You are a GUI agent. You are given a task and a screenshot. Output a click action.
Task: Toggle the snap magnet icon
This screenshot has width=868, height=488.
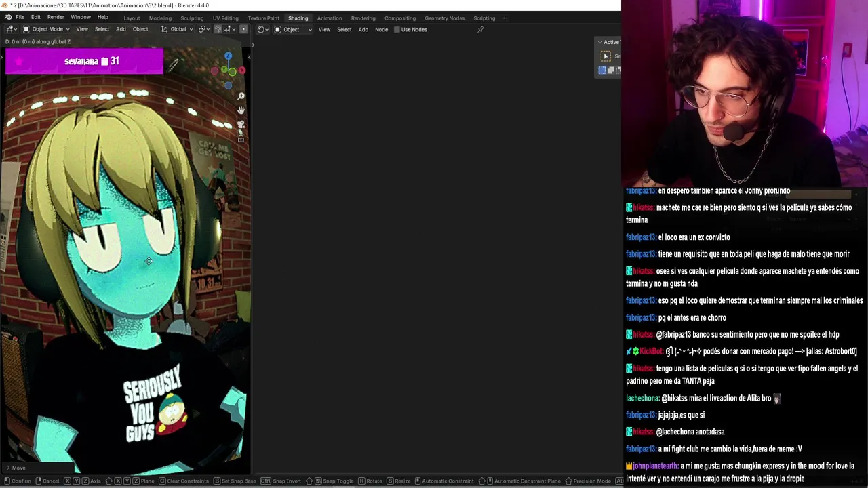click(x=218, y=29)
